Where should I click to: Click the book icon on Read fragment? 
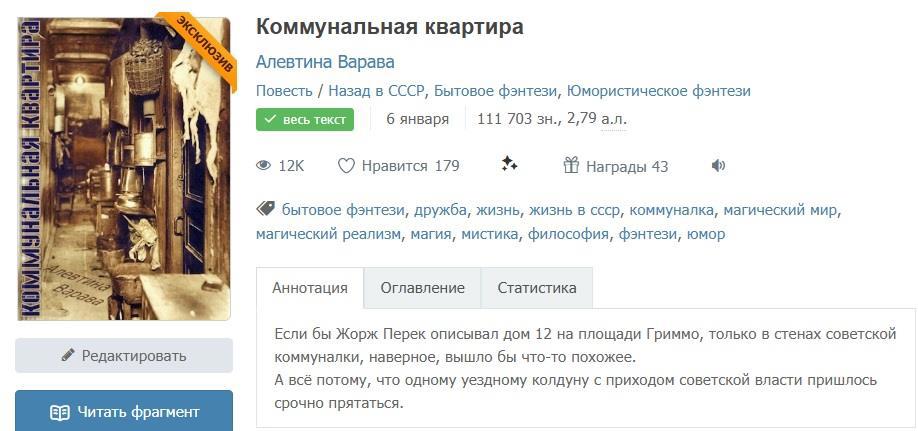tap(60, 412)
